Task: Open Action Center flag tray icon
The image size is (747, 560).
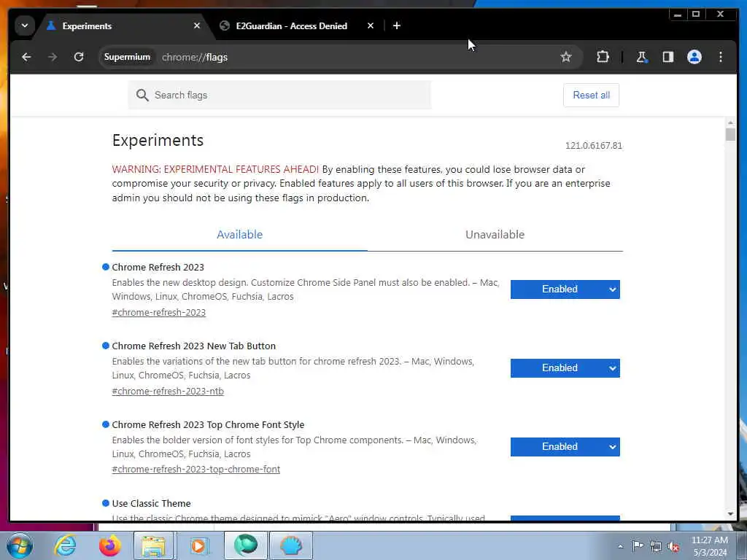Action: pyautogui.click(x=638, y=545)
